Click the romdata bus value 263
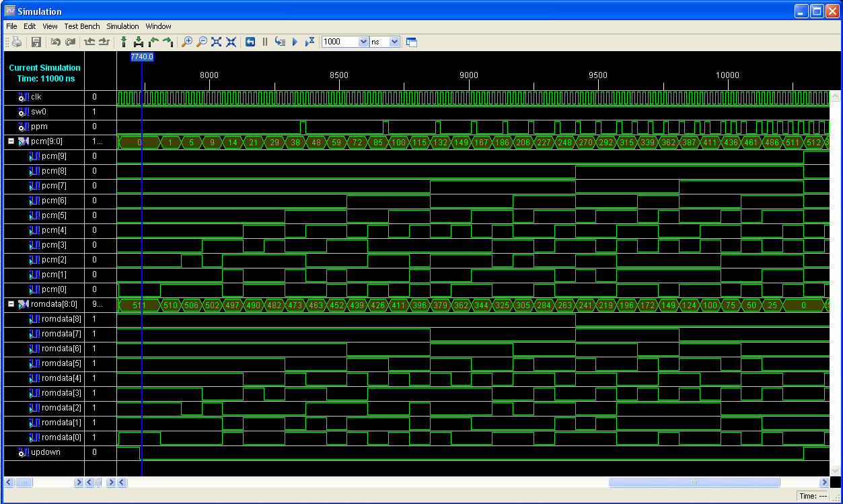Image resolution: width=843 pixels, height=504 pixels. pos(564,305)
